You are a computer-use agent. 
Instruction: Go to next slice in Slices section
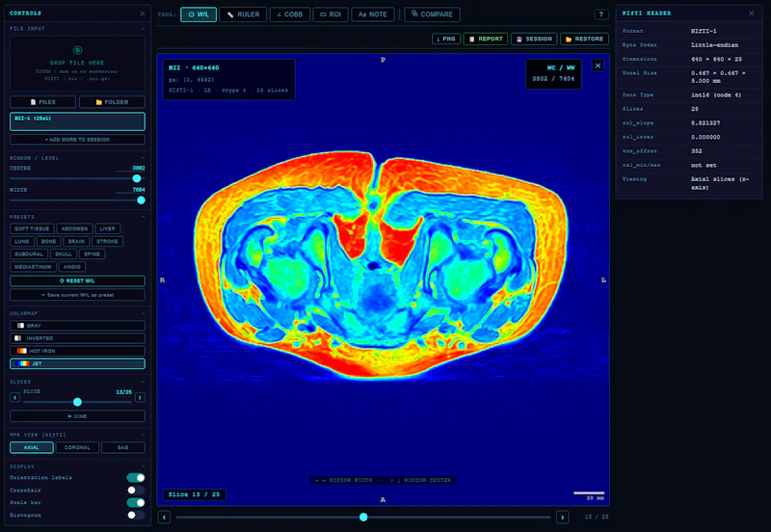[x=140, y=397]
